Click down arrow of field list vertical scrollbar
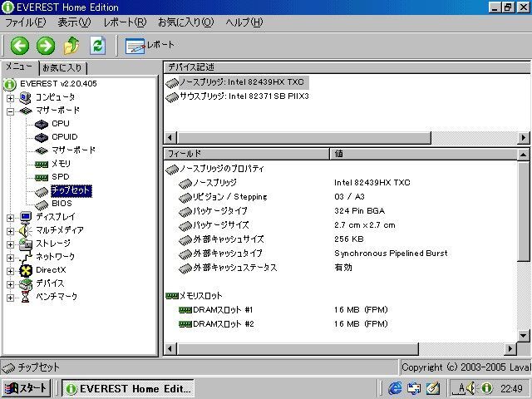The height and width of the screenshot is (399, 532). (x=523, y=336)
